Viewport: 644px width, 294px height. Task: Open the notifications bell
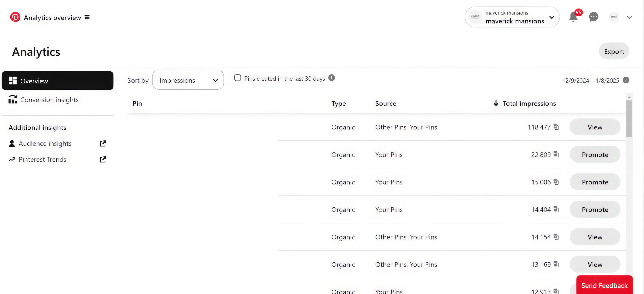coord(573,17)
